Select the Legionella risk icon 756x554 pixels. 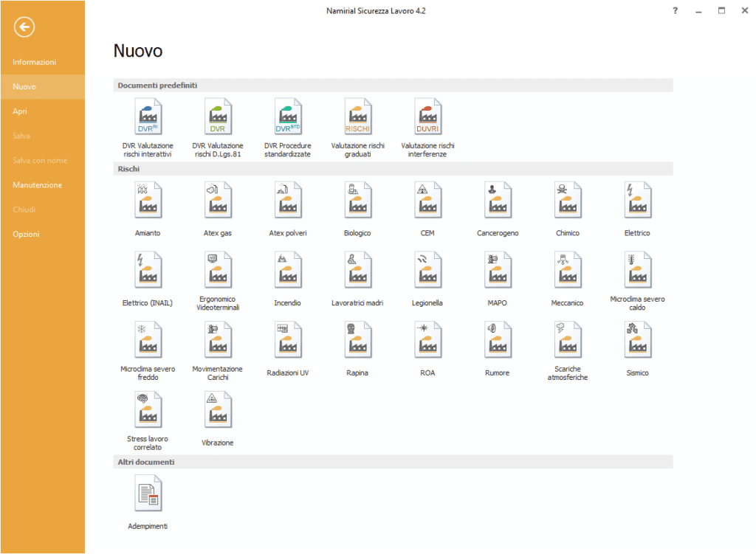pyautogui.click(x=427, y=270)
